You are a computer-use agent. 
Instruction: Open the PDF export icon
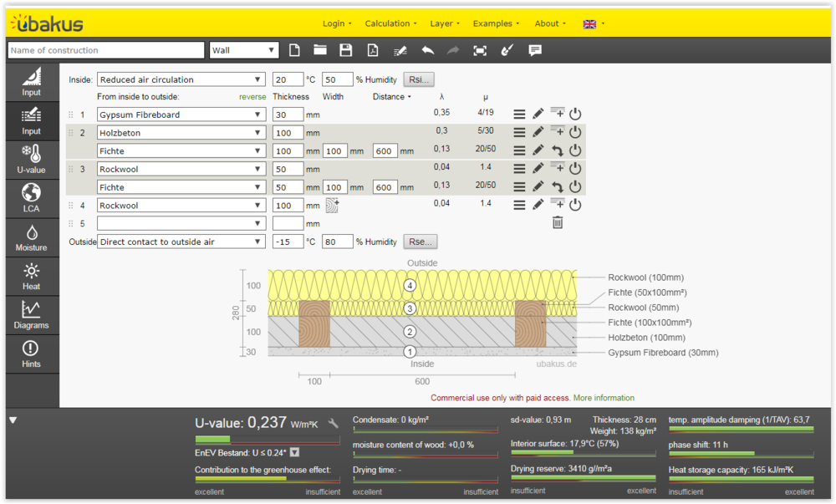[x=373, y=50]
